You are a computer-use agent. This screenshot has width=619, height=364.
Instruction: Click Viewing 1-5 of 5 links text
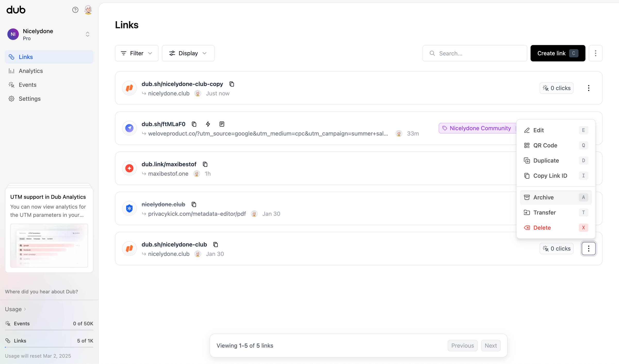coord(245,346)
